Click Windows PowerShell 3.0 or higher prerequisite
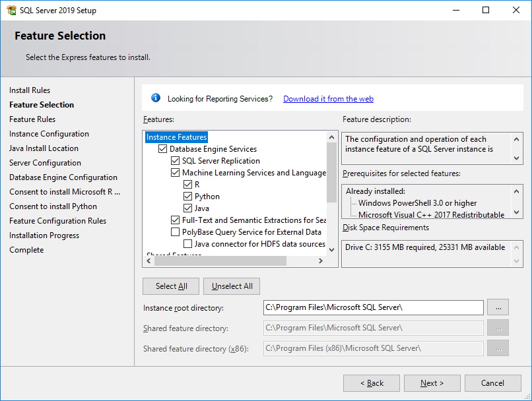The height and width of the screenshot is (401, 532). pyautogui.click(x=417, y=203)
